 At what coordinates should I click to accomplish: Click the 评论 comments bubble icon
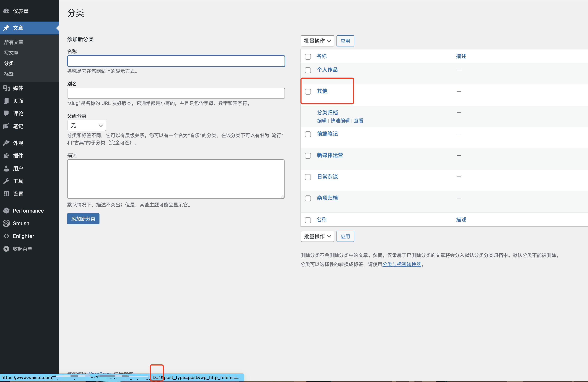[x=6, y=114]
